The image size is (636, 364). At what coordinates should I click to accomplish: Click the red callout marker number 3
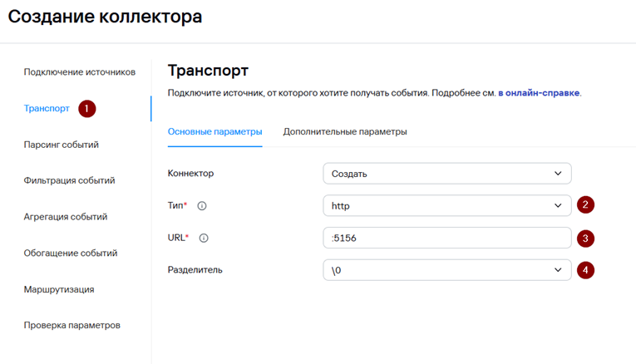tap(586, 239)
